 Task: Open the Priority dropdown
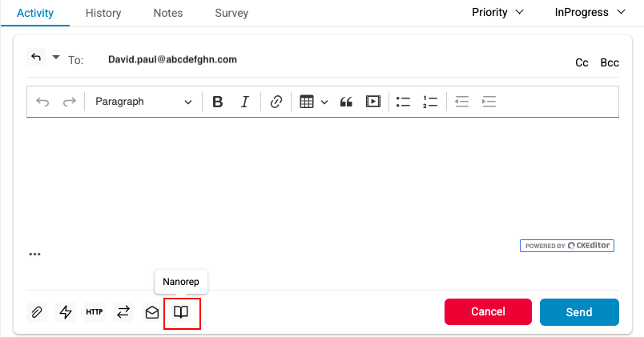(x=497, y=13)
